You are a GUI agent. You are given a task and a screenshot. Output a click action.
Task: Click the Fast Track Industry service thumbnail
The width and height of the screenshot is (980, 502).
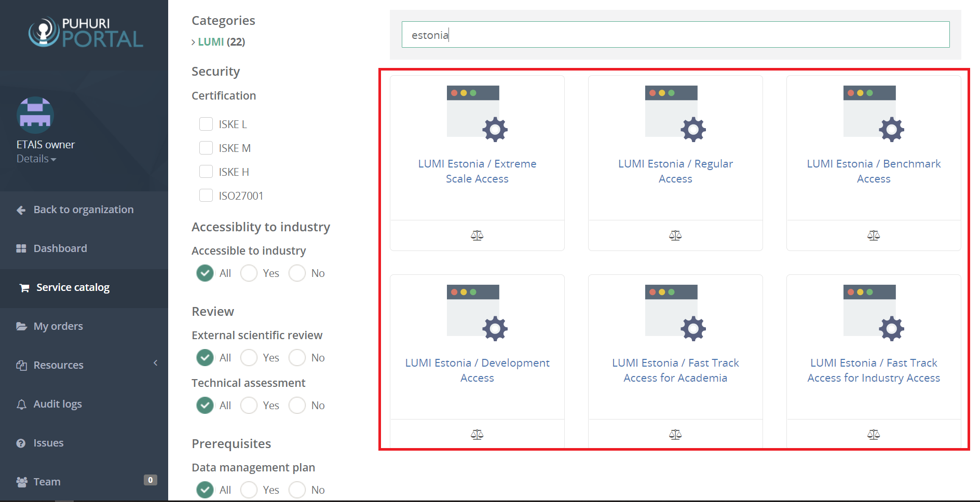874,313
